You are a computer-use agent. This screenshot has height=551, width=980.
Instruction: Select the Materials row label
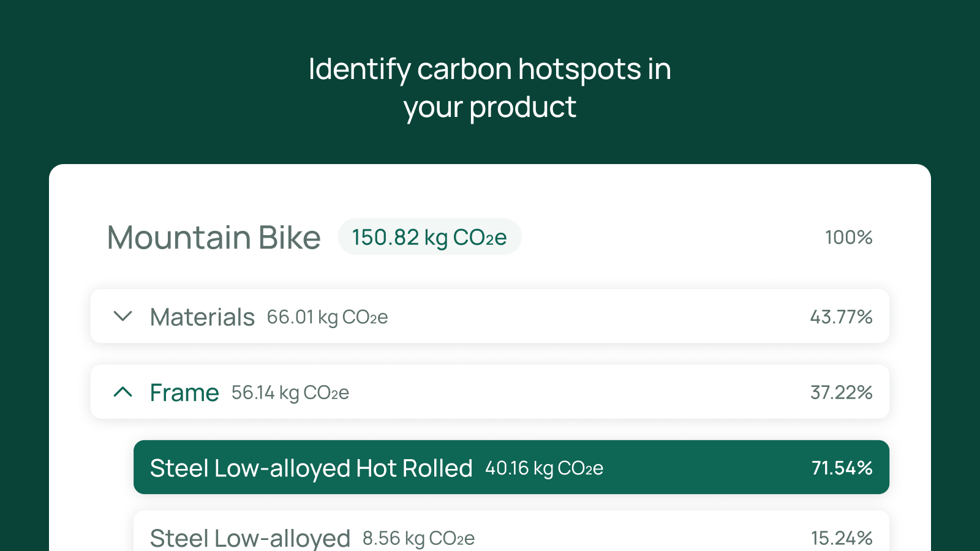click(x=202, y=317)
